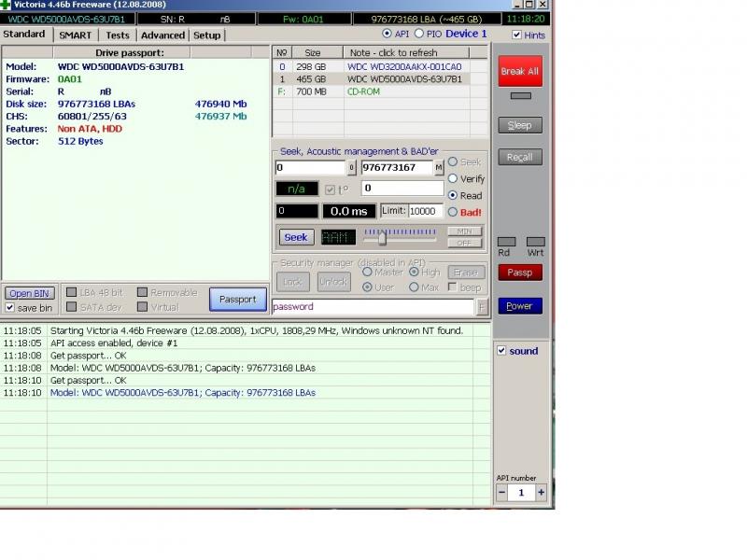
Task: Click the blue Power button
Action: 520,306
